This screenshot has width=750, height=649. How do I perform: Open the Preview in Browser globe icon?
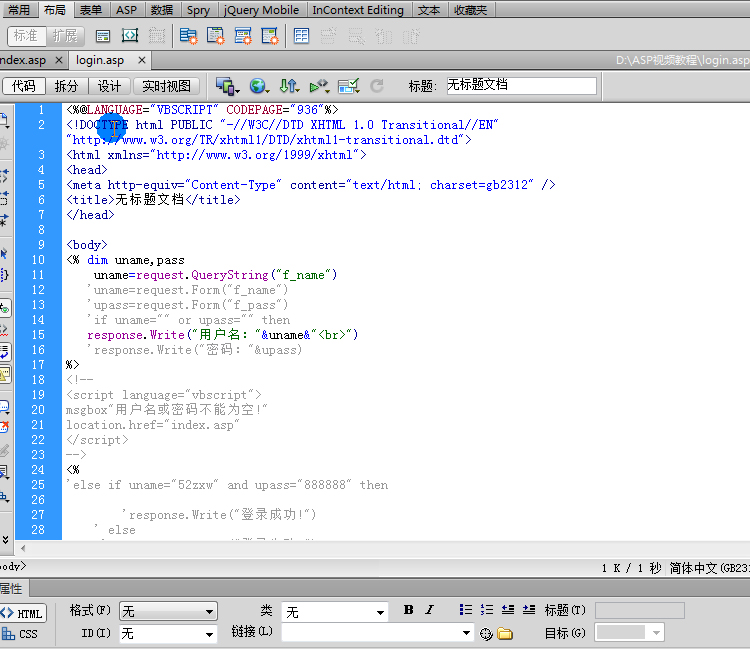258,86
